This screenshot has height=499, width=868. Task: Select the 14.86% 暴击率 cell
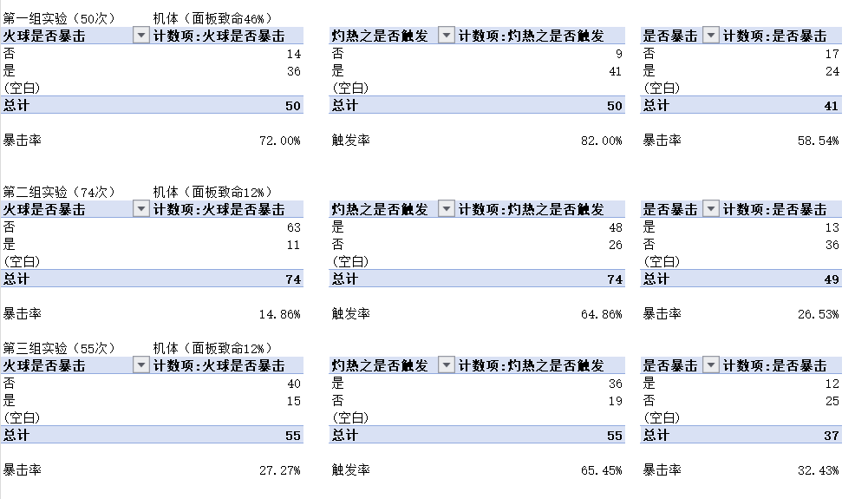279,314
